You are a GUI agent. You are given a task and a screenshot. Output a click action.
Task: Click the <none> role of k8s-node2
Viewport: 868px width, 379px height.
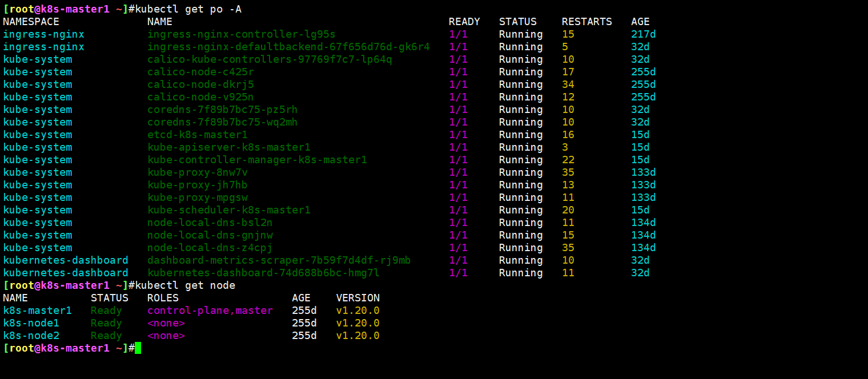tap(166, 336)
